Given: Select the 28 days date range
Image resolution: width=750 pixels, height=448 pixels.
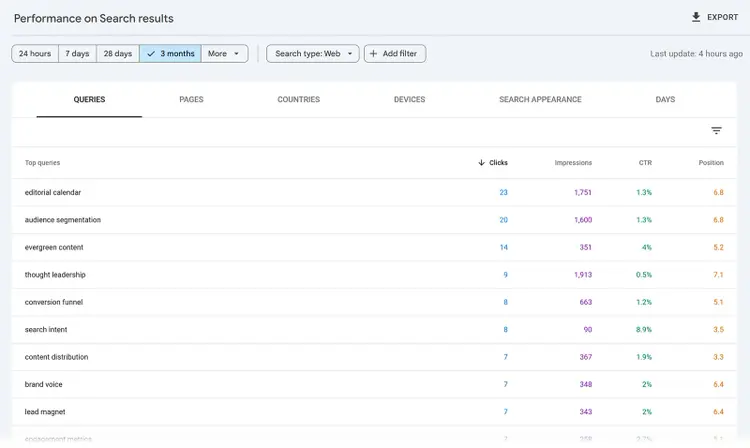Looking at the screenshot, I should (x=118, y=54).
